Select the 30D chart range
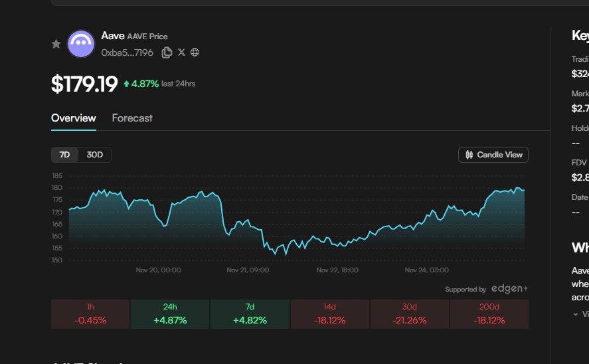The width and height of the screenshot is (589, 364). (95, 155)
